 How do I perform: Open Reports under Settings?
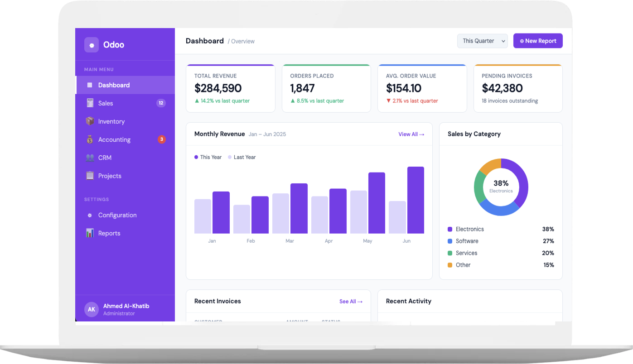125,233
